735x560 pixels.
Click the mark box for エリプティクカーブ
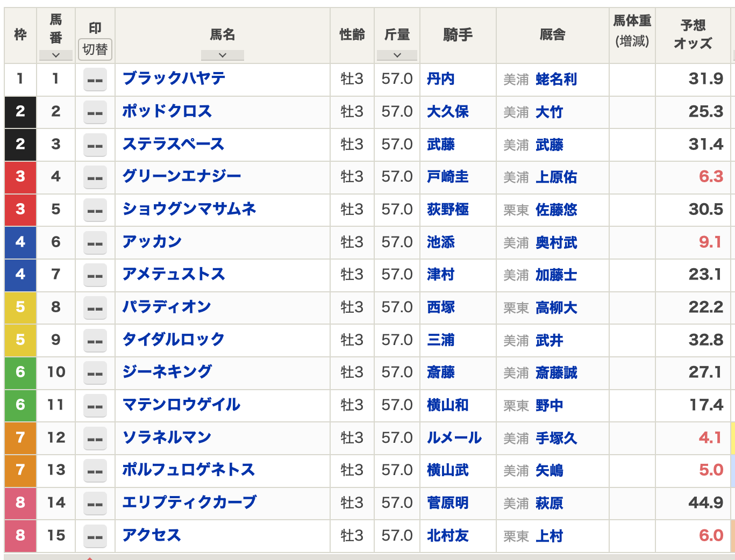[x=95, y=504]
